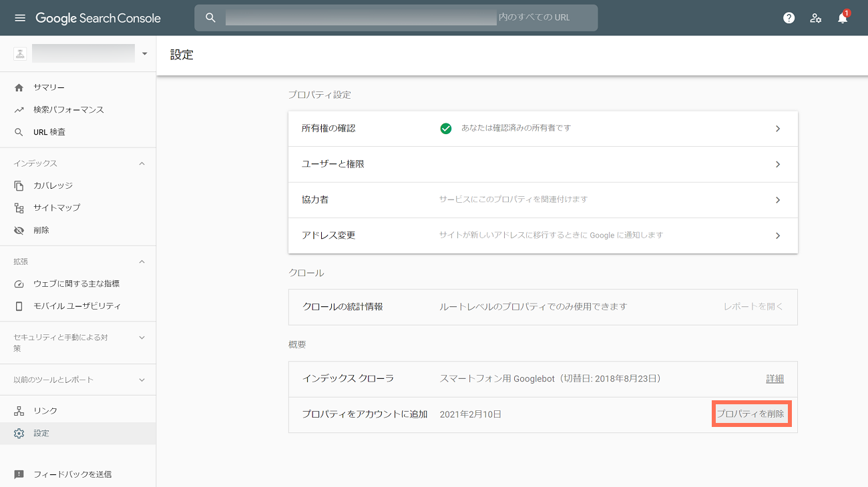Open カバレッジ report in sidebar
The height and width of the screenshot is (487, 868).
click(53, 185)
